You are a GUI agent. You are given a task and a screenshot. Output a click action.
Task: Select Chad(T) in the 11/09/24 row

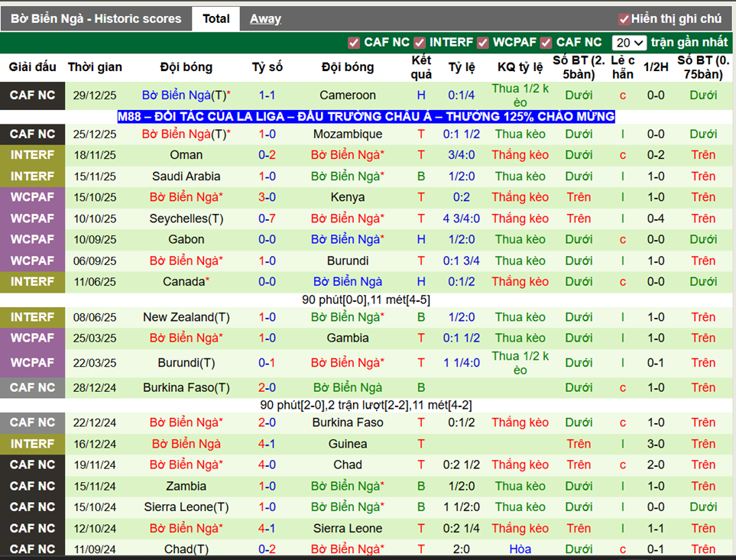186,549
